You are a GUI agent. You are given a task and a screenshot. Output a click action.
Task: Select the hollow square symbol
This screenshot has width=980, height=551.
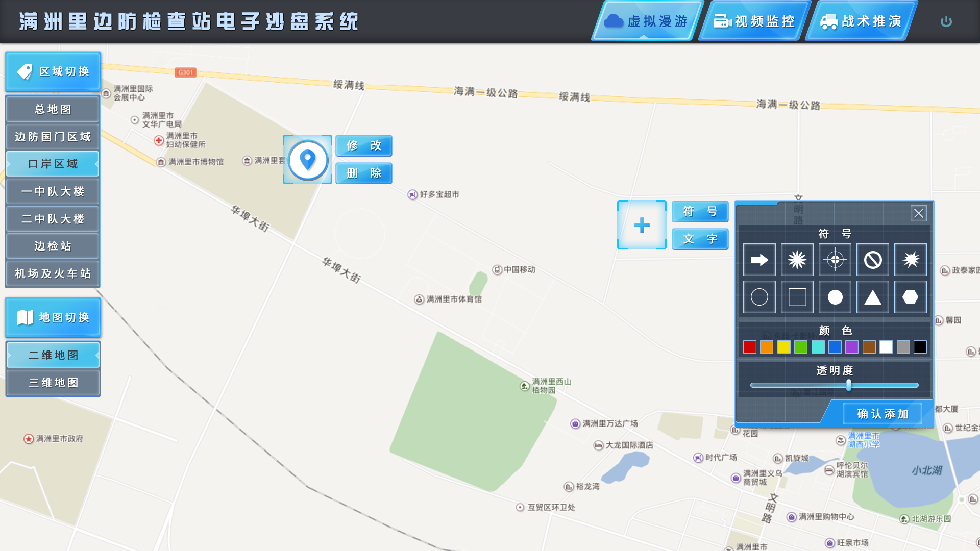797,297
